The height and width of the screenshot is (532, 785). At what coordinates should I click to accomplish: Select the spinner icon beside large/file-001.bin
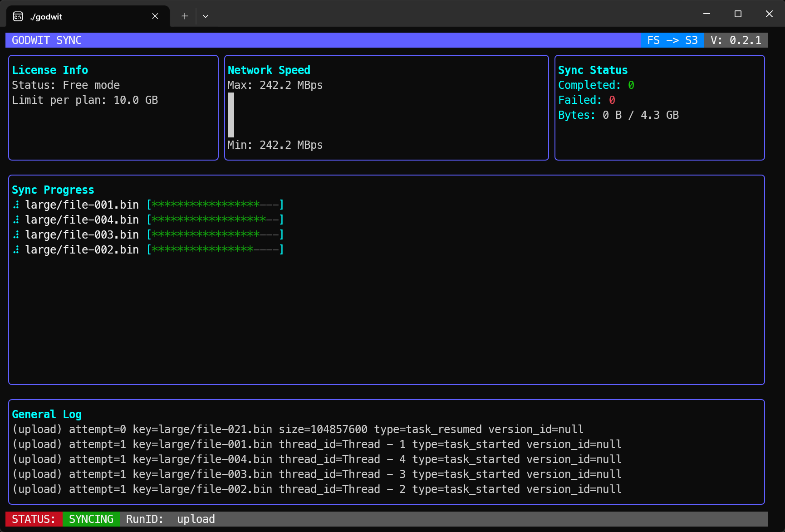(16, 205)
